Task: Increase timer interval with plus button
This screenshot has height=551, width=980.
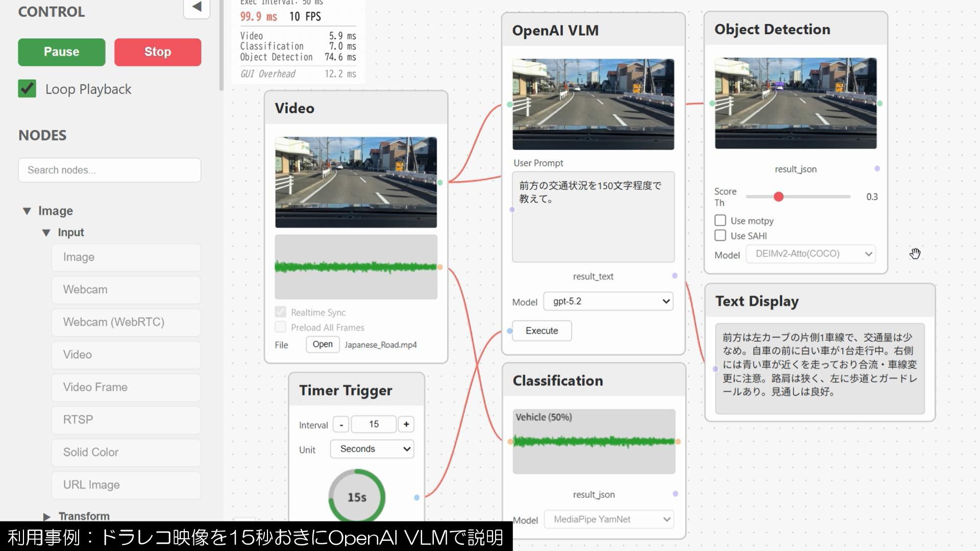Action: click(406, 424)
